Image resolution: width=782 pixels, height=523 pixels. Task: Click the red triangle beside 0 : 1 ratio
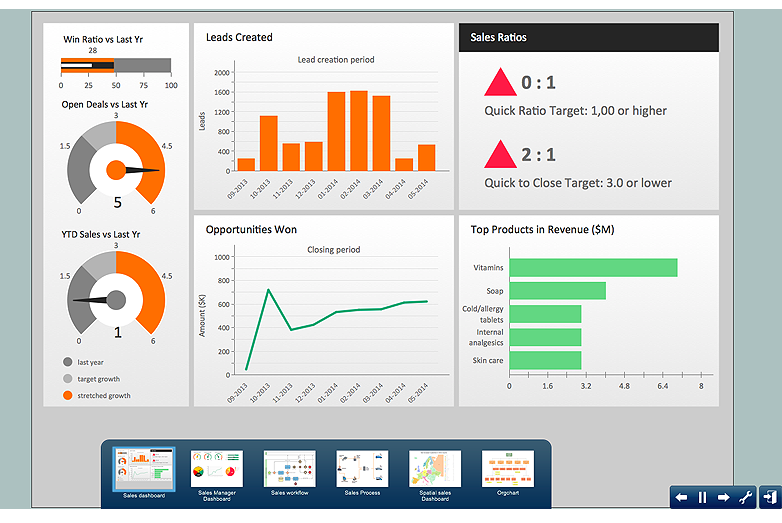coord(500,82)
